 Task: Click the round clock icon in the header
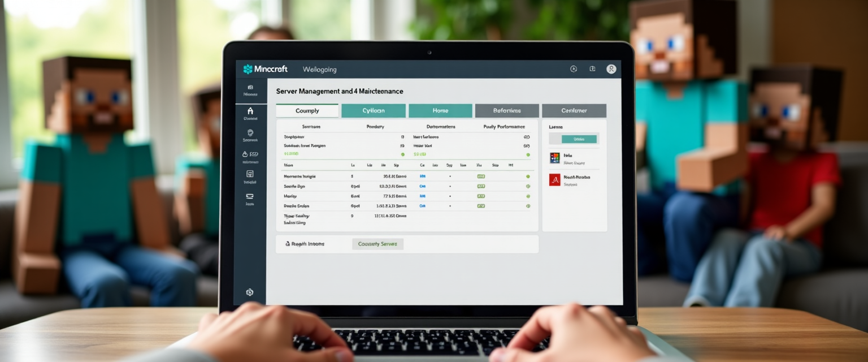click(574, 69)
